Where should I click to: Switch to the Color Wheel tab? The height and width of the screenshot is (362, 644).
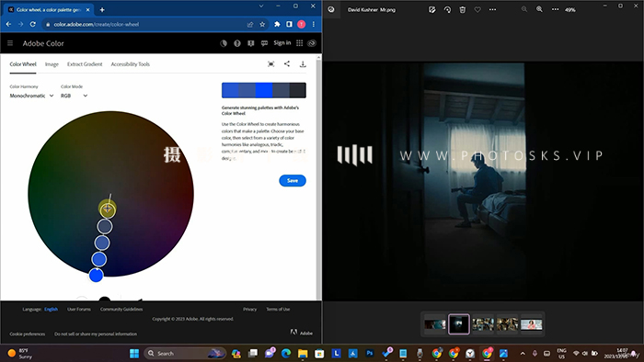point(23,64)
